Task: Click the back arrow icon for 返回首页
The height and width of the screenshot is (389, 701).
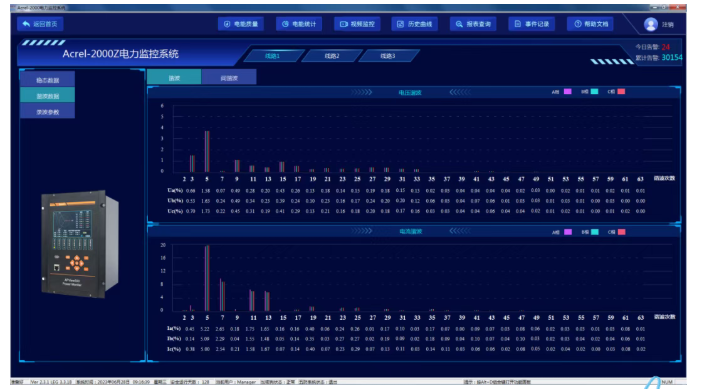Action: click(x=26, y=24)
